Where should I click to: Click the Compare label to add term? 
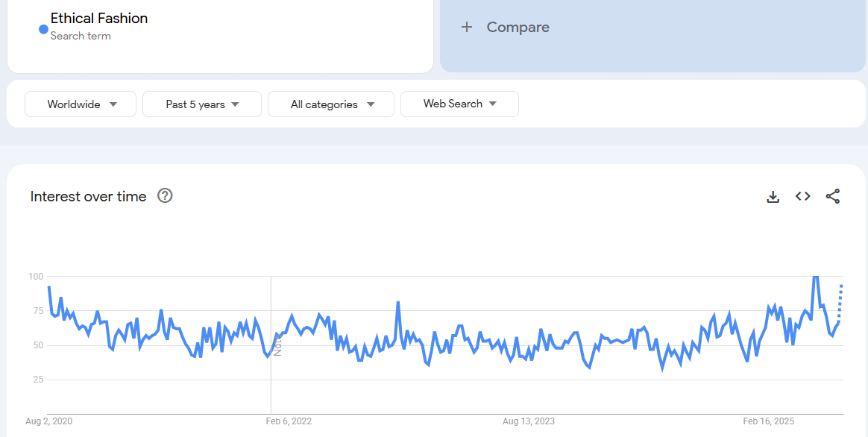[518, 28]
